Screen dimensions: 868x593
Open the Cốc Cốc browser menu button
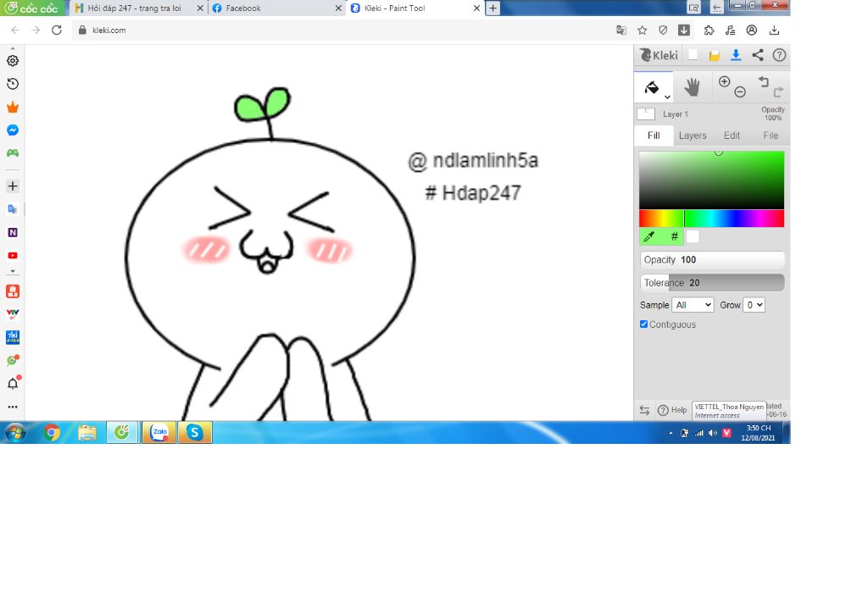[31, 8]
